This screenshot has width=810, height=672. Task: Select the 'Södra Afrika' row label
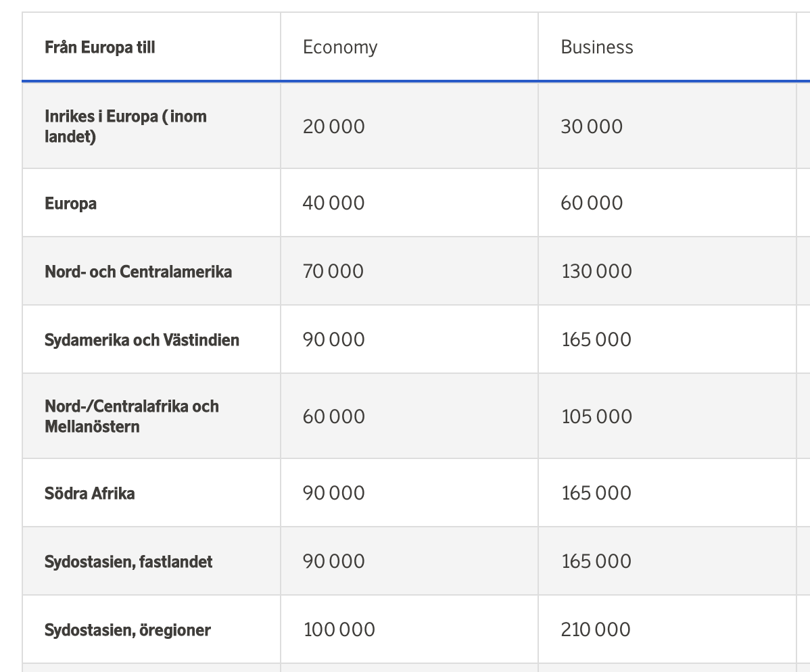tap(89, 494)
